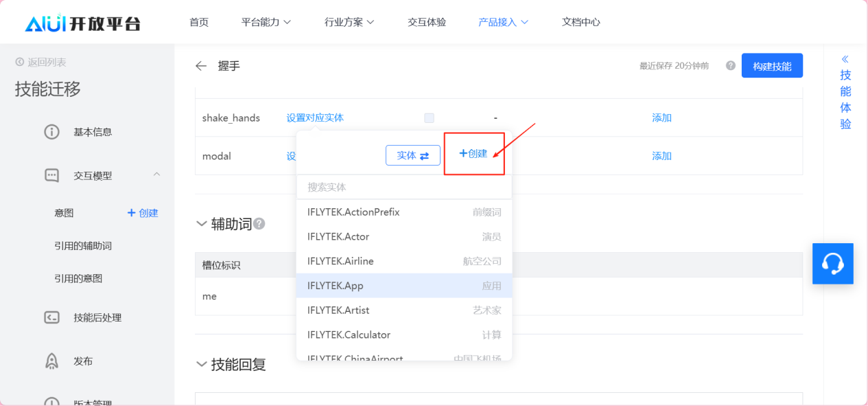Collapse the 辅助词 section

202,224
